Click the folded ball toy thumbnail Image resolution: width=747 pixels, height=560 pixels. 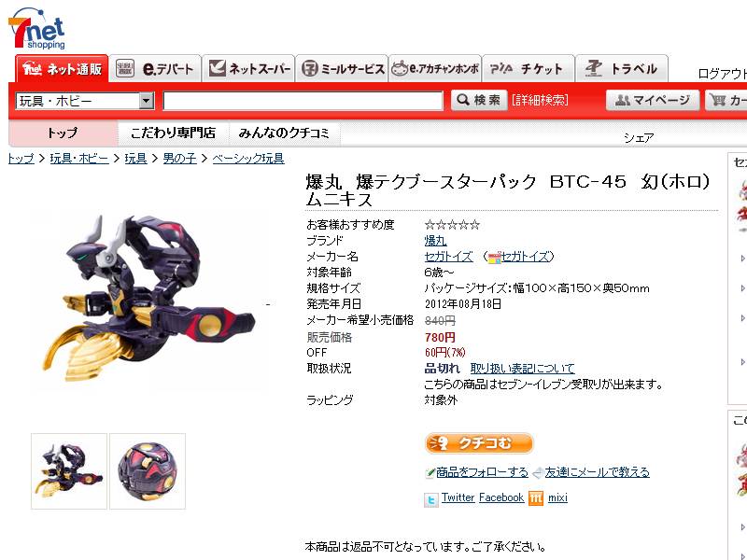[148, 471]
